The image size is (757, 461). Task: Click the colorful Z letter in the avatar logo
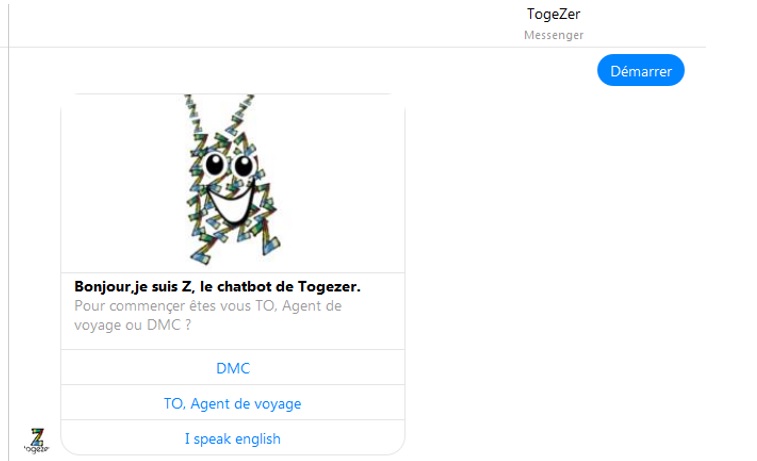[x=37, y=437]
